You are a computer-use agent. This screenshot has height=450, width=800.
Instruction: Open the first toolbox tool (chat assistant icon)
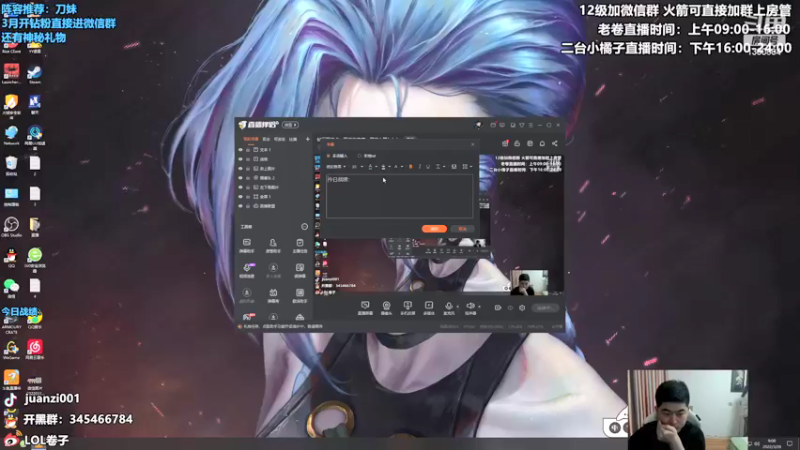247,245
